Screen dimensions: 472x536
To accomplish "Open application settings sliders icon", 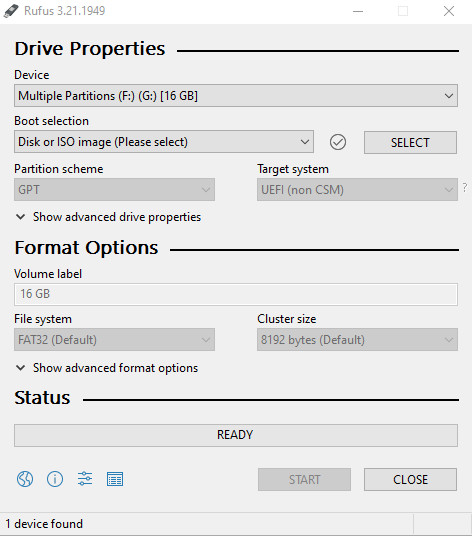I will click(x=84, y=479).
